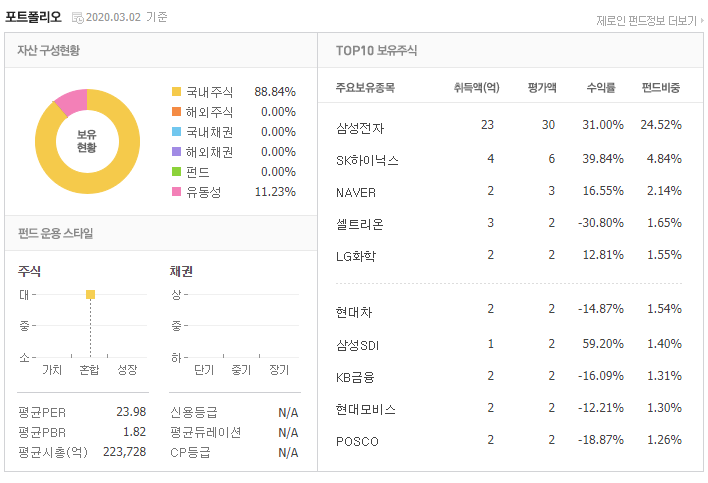Click the 포트폴리오 page title
708x483 pixels.
point(33,17)
